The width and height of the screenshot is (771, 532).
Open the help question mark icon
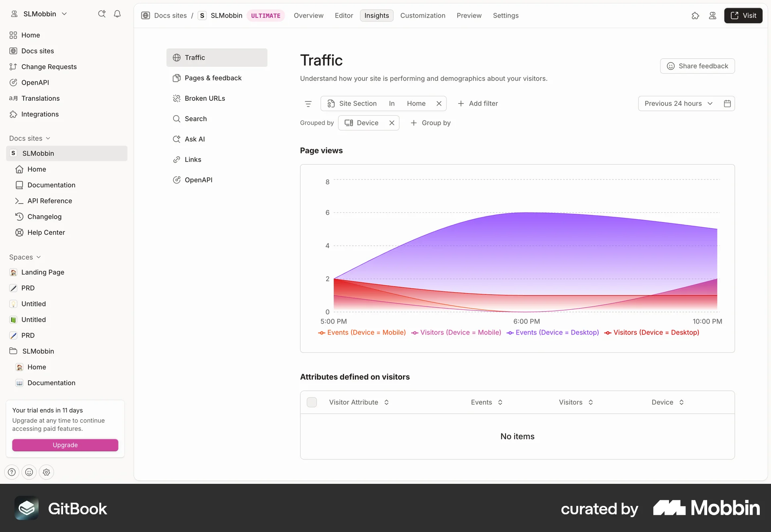click(x=12, y=472)
